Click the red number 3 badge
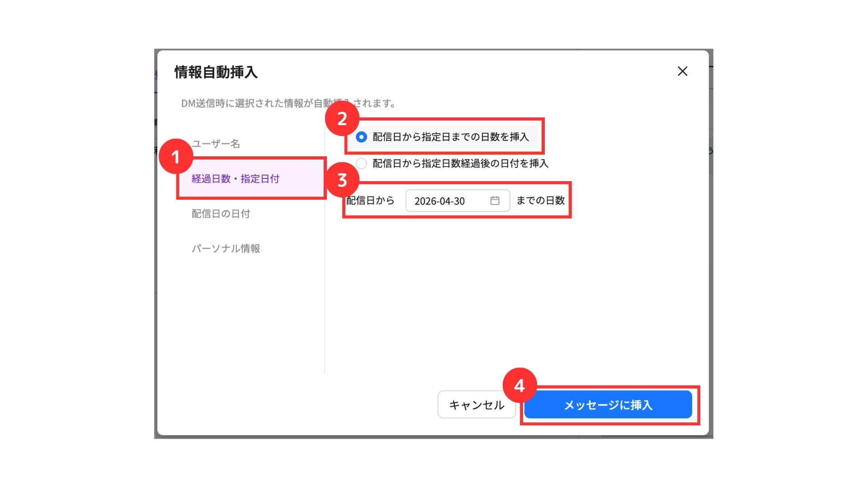The width and height of the screenshot is (868, 488). point(342,180)
